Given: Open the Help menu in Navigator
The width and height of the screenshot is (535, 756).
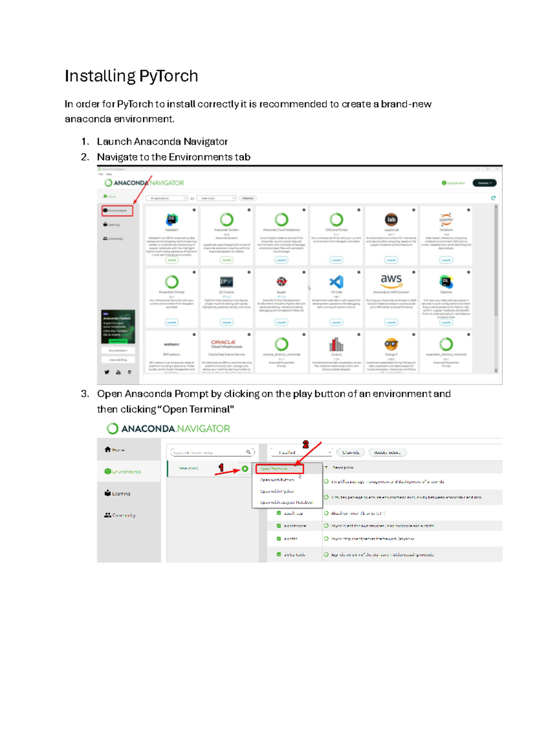Looking at the screenshot, I should (109, 174).
